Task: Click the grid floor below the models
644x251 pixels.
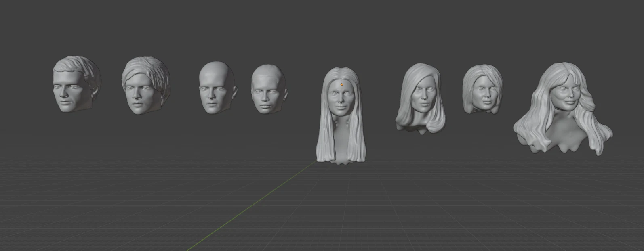Action: coord(404,210)
